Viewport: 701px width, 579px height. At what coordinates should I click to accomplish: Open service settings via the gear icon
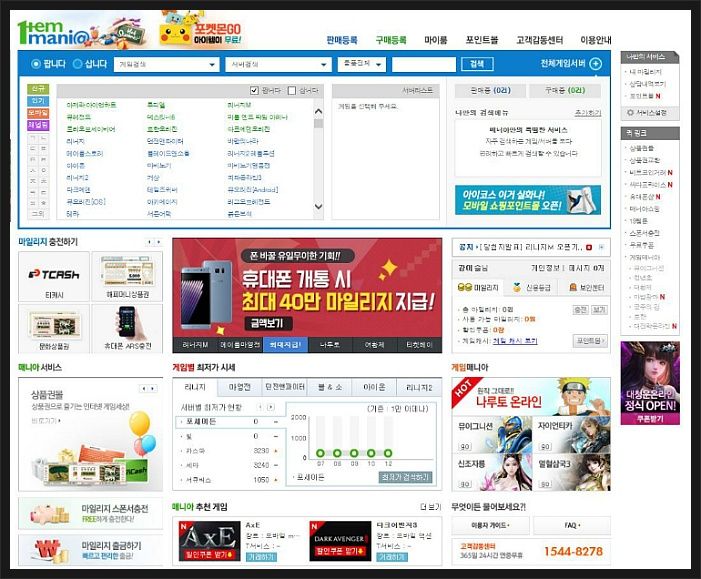click(630, 113)
